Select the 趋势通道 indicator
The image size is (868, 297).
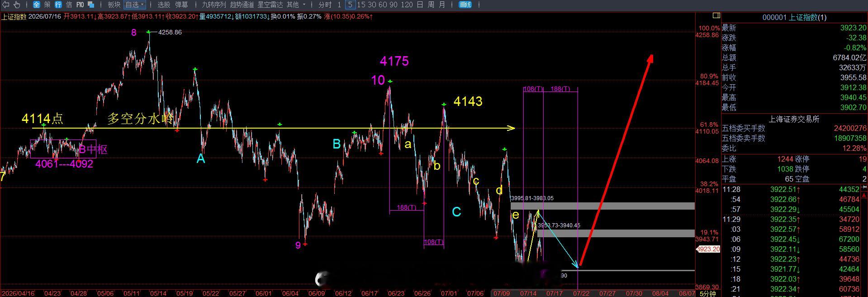pos(242,5)
